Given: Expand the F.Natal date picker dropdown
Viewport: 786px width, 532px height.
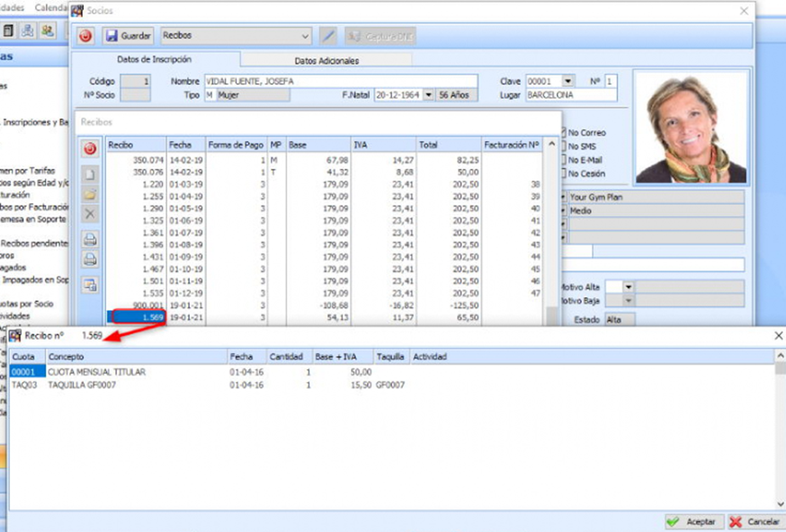Looking at the screenshot, I should (x=428, y=94).
